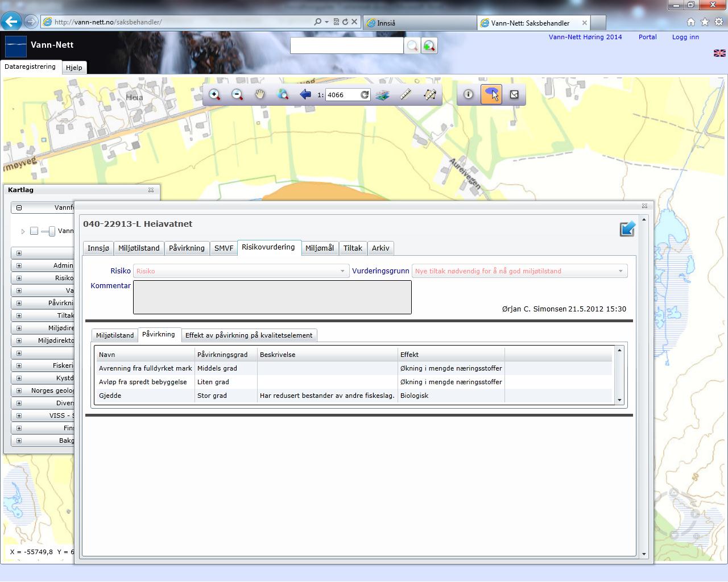
Task: Open the map layers stack icon
Action: tap(383, 95)
